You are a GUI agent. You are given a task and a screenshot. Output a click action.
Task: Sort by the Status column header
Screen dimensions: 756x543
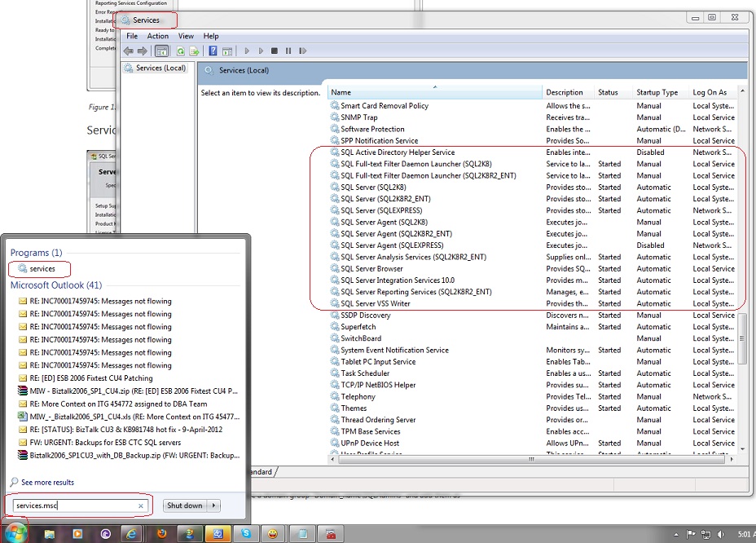(x=613, y=92)
